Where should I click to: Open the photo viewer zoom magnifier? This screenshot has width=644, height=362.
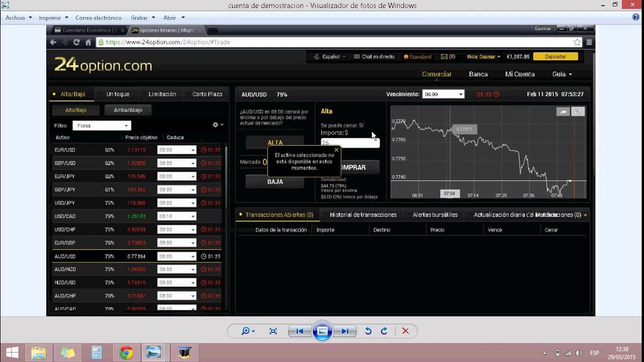click(x=248, y=331)
